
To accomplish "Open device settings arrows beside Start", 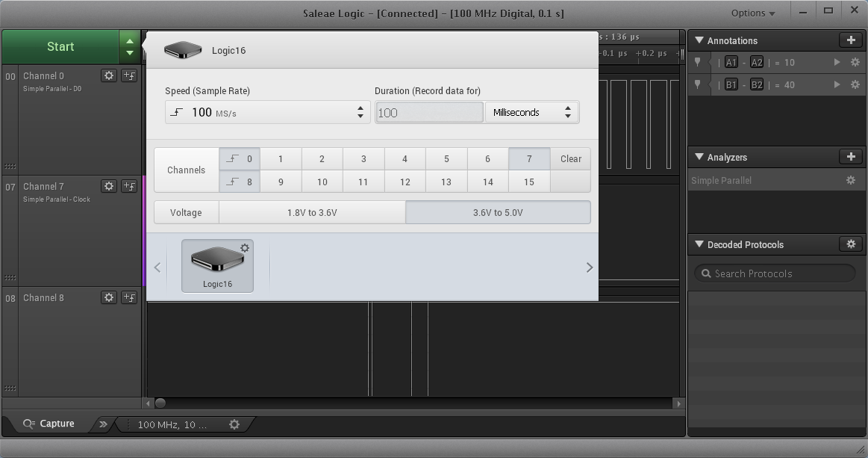I will (x=130, y=46).
